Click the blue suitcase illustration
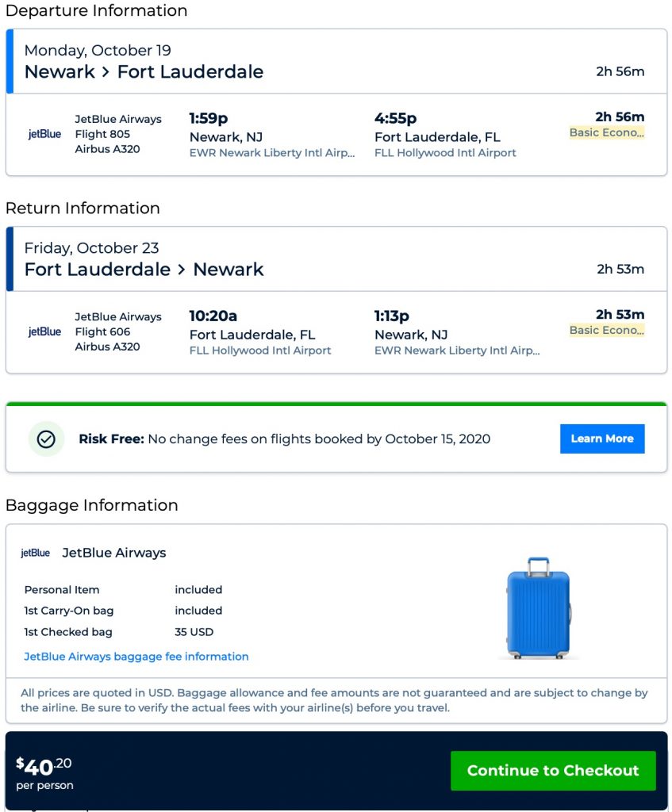The width and height of the screenshot is (672, 812). point(538,607)
